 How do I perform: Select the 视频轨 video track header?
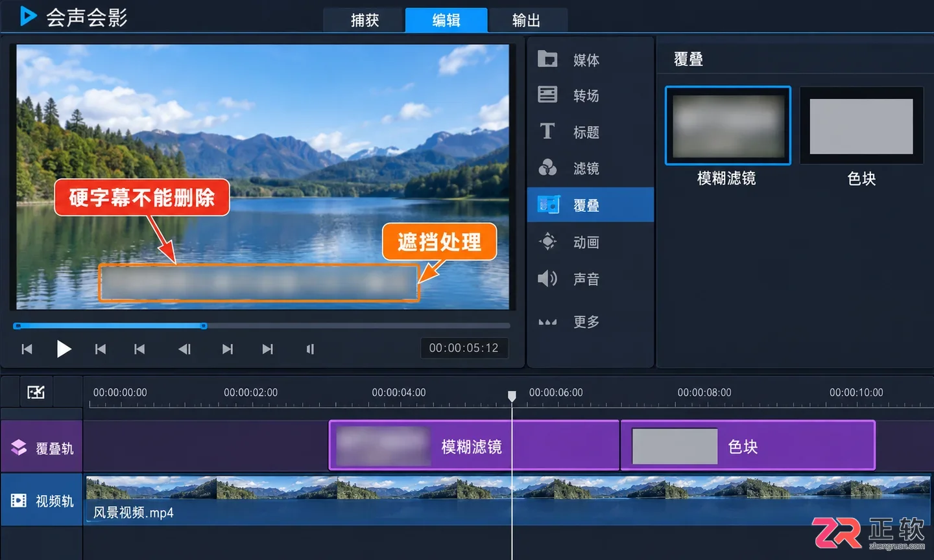pos(42,500)
